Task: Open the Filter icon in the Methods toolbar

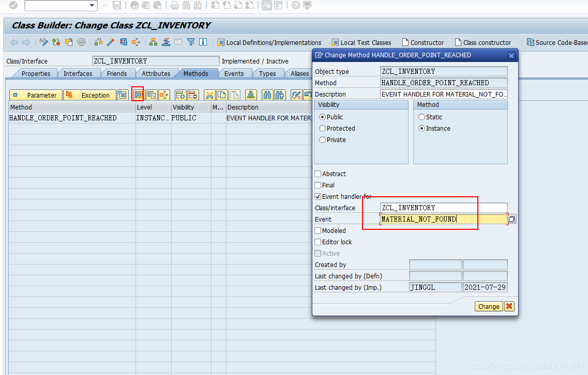Action: pyautogui.click(x=191, y=42)
